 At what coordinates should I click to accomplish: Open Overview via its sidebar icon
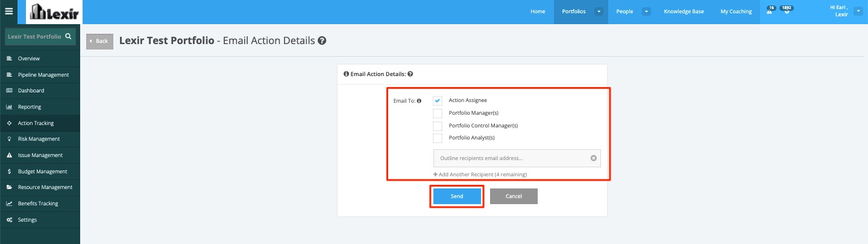[x=9, y=59]
